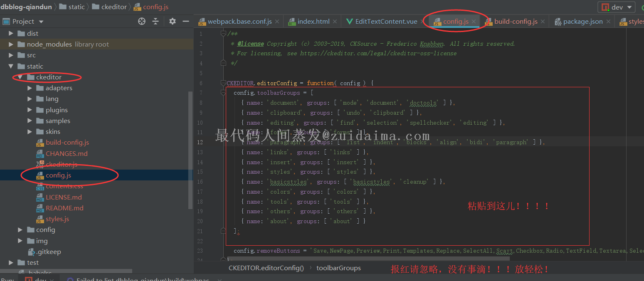Select build-config.js in project tree
644x281 pixels.
pyautogui.click(x=67, y=142)
